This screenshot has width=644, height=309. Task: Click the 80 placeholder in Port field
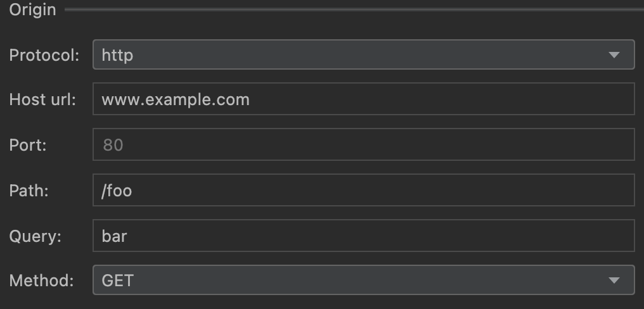tap(113, 145)
